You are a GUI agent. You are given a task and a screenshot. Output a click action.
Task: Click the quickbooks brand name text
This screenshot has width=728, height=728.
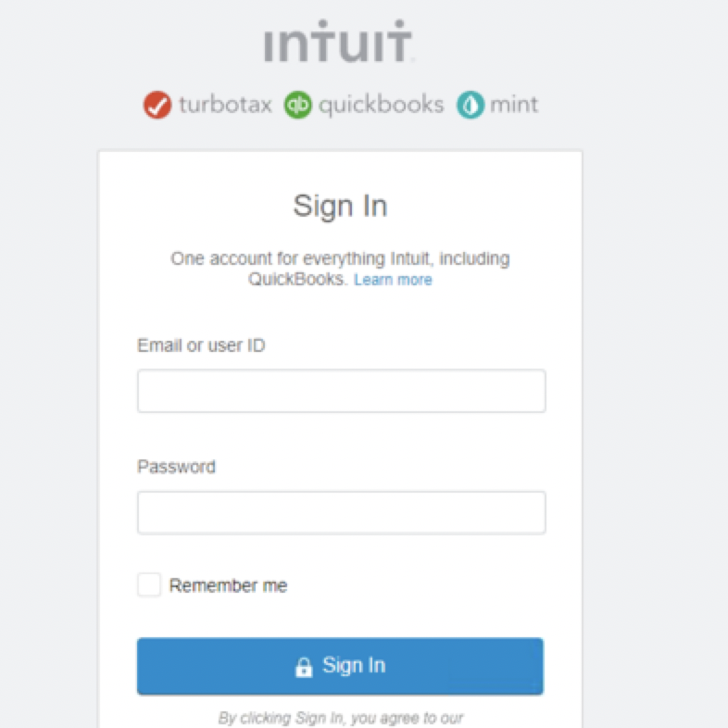point(381,105)
